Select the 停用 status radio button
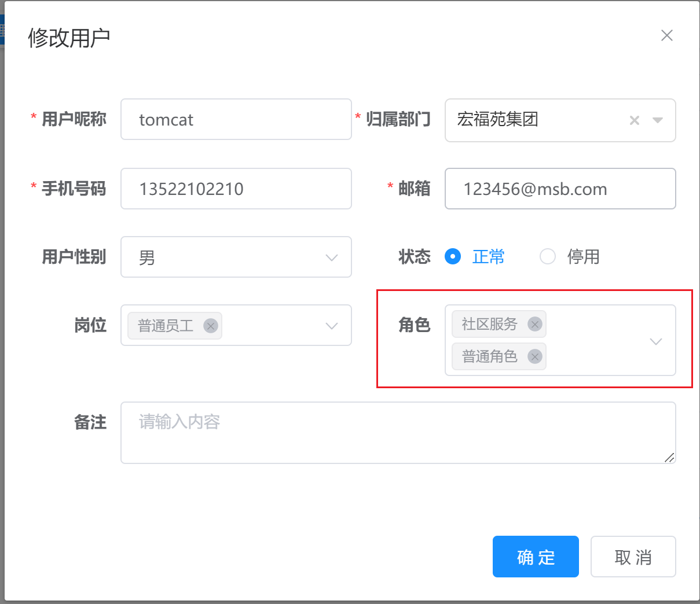700x604 pixels. [548, 256]
